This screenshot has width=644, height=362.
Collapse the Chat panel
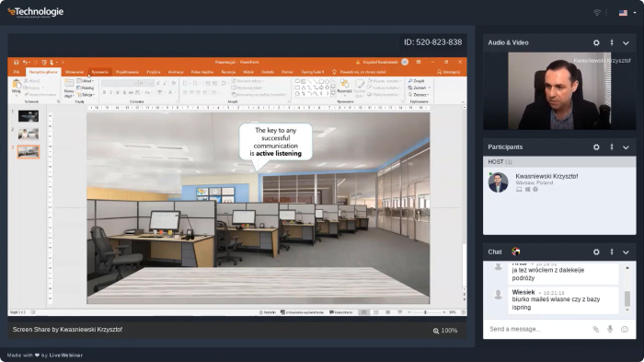click(626, 251)
